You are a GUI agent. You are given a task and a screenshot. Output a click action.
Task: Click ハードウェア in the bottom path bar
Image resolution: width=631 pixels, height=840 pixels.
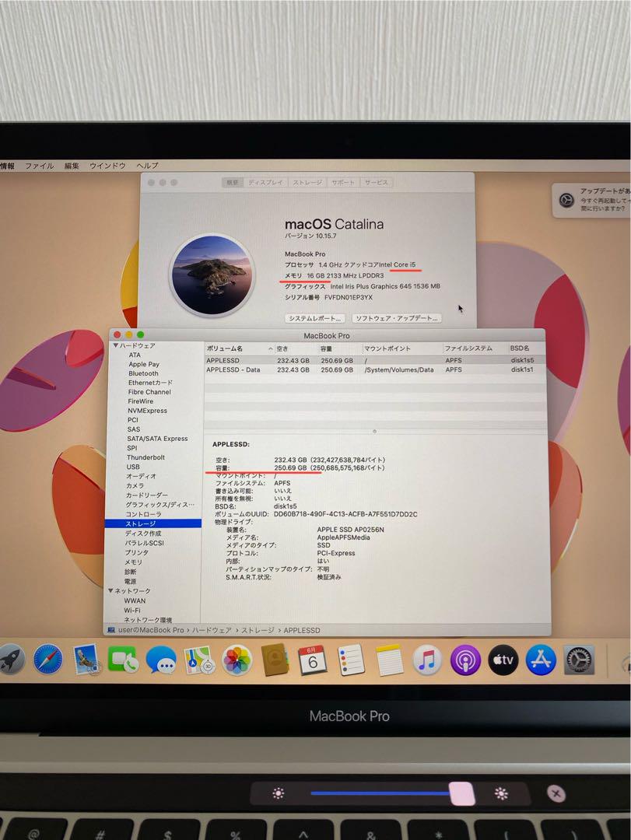point(212,630)
